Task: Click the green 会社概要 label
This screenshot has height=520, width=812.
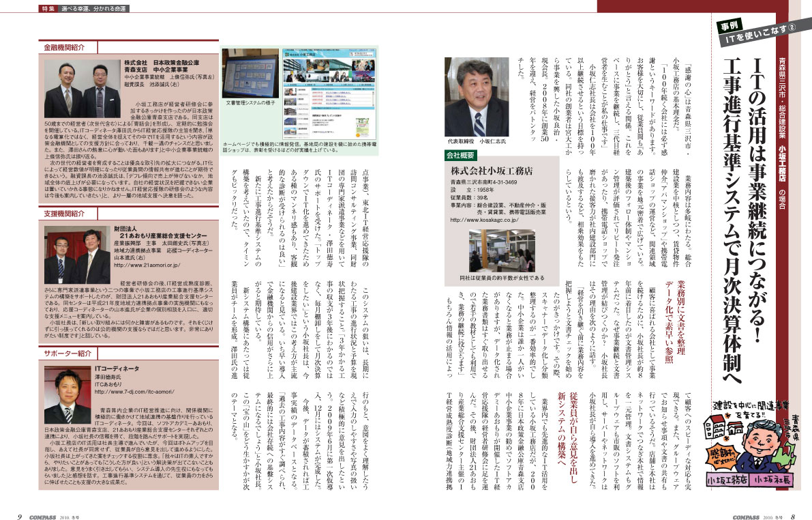Action: (x=460, y=155)
